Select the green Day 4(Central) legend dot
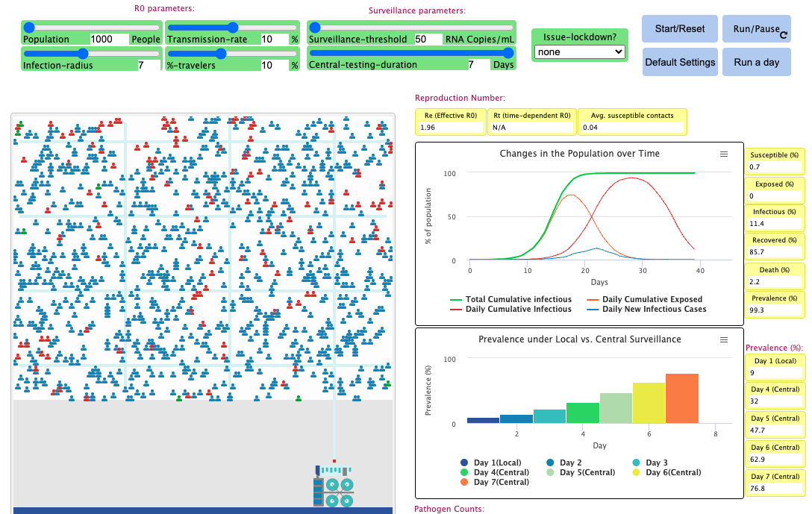 click(463, 472)
